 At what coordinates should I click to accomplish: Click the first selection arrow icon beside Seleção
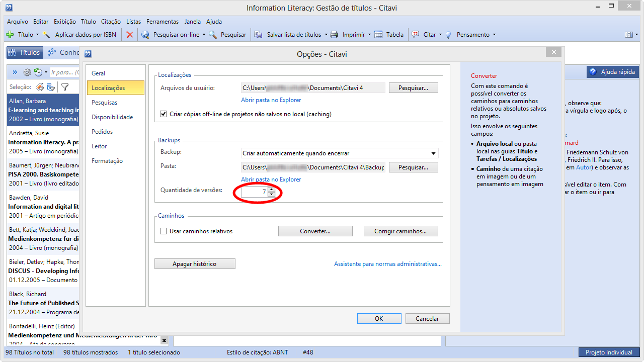click(x=40, y=87)
